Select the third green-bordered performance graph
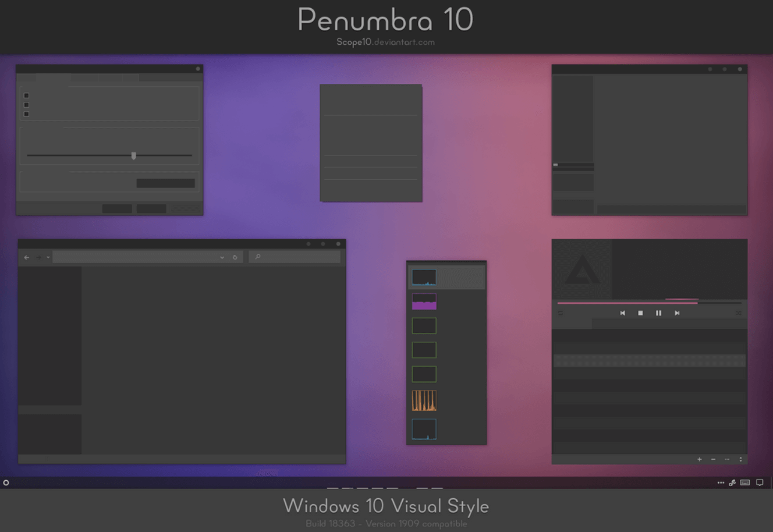The width and height of the screenshot is (773, 532). 424,374
